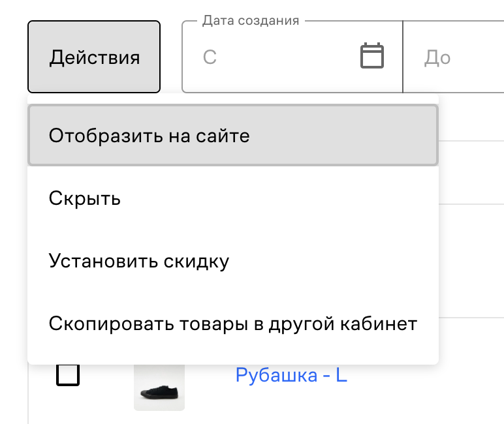The image size is (504, 424).
Task: Open the calendar picker icon
Action: 372,56
